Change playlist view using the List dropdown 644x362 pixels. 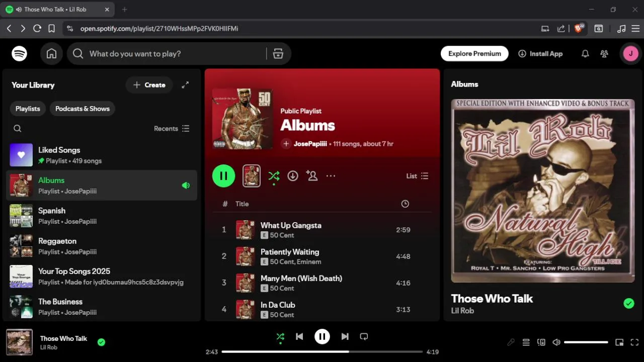(x=417, y=176)
